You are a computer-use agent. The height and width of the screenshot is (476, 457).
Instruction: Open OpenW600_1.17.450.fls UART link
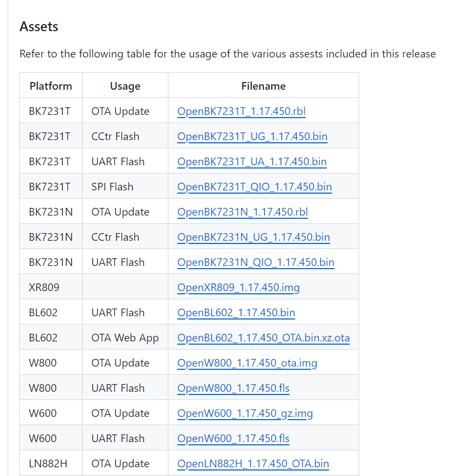[233, 439]
